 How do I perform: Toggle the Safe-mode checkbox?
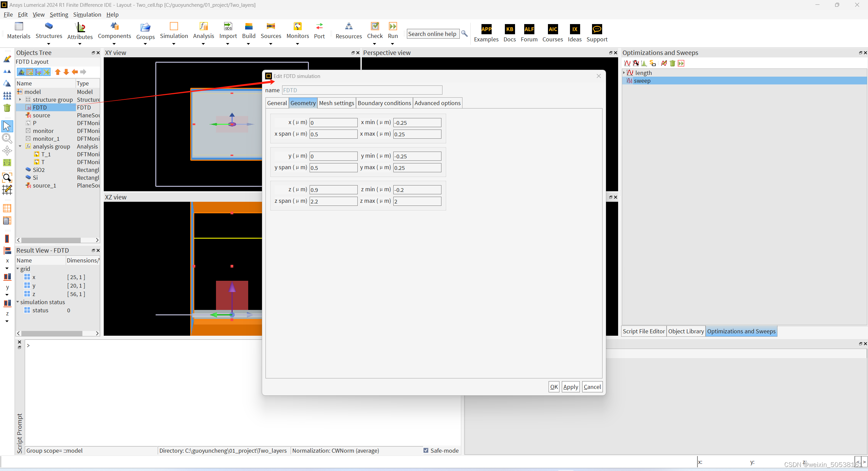coord(426,450)
